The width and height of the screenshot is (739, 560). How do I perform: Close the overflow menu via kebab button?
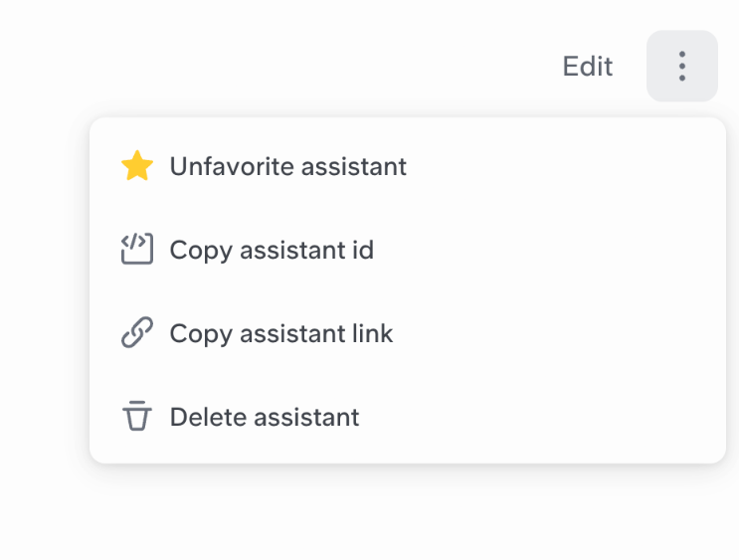682,67
